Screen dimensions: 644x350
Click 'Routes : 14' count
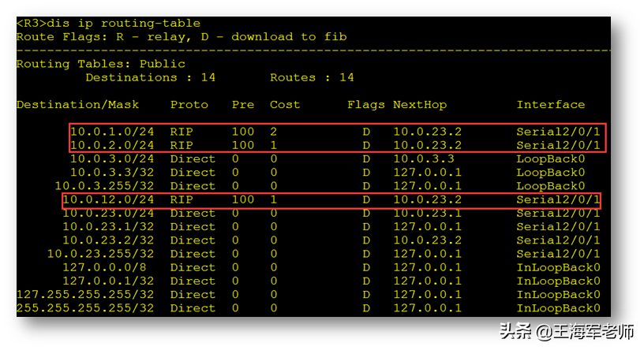tap(312, 77)
